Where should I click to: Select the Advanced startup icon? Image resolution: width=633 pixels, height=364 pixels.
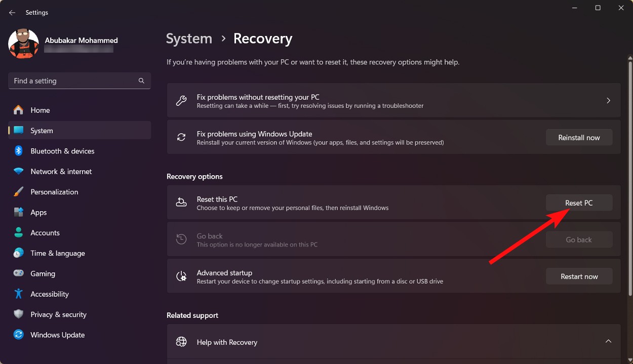(x=181, y=276)
